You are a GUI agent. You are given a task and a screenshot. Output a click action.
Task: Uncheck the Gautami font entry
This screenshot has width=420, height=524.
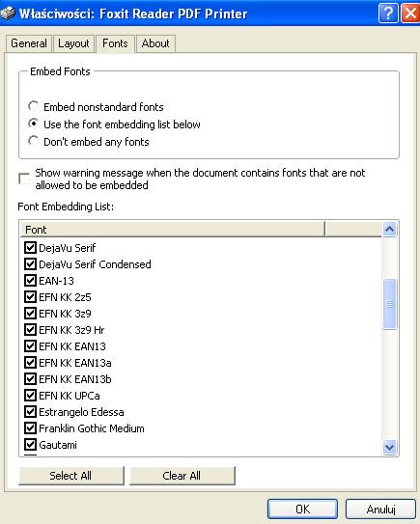[x=30, y=445]
